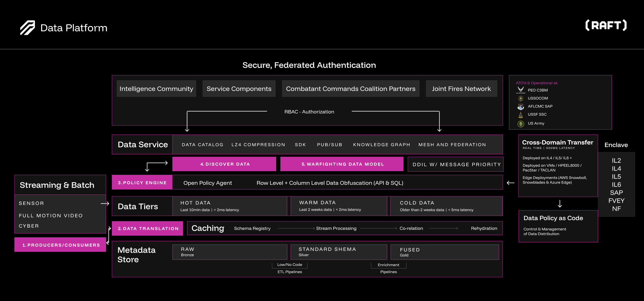This screenshot has width=644, height=301.
Task: Select the Intelligence Community box
Action: click(x=156, y=89)
